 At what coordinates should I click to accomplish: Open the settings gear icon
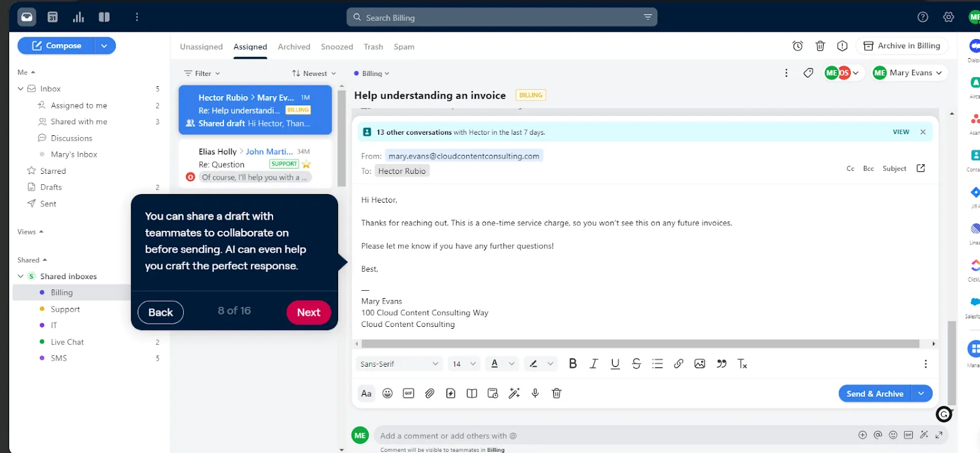coord(949,17)
